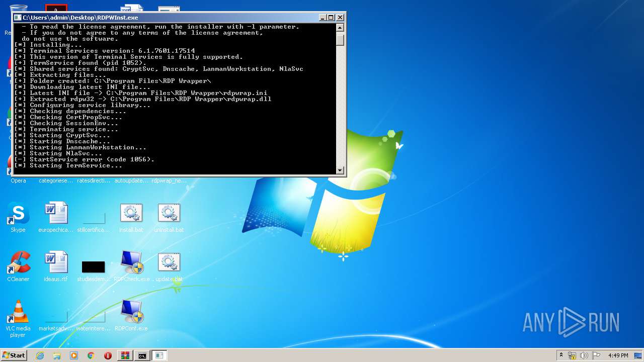Open the Action Center flag icon

596,355
